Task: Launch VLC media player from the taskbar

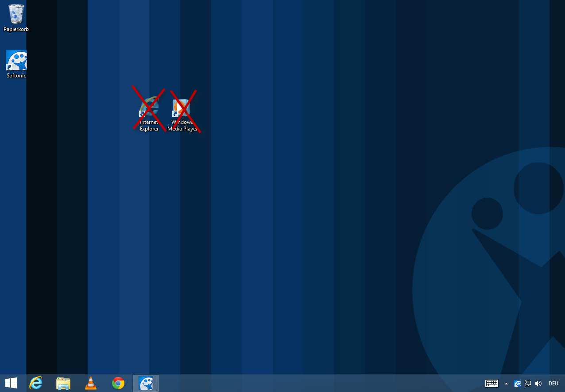Action: 91,383
